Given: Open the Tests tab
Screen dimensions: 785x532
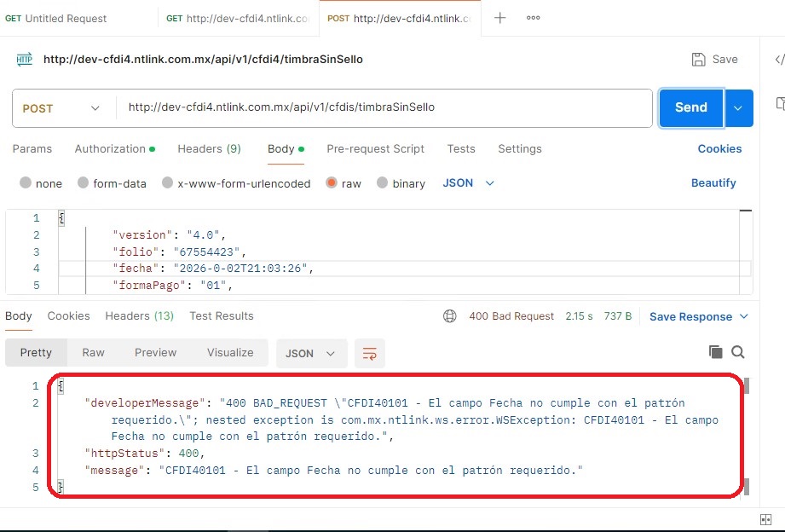Looking at the screenshot, I should click(461, 149).
